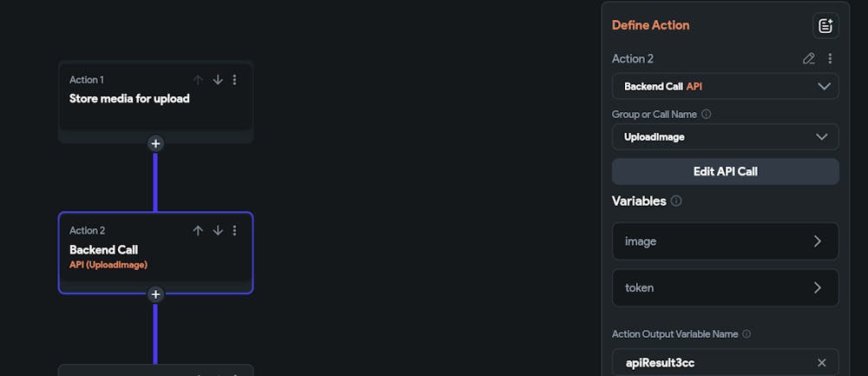Move Action 1 down with arrow icon
This screenshot has width=868, height=376.
[218, 80]
